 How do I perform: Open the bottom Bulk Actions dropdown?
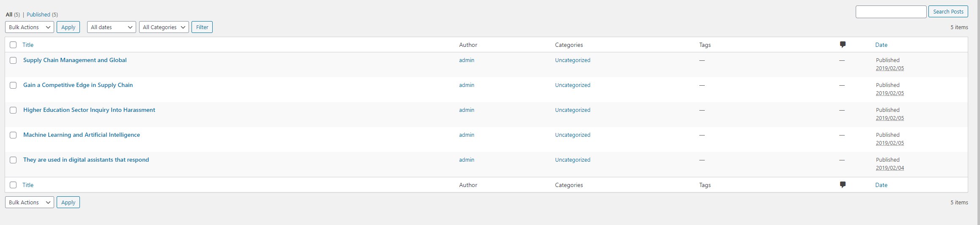[30, 202]
